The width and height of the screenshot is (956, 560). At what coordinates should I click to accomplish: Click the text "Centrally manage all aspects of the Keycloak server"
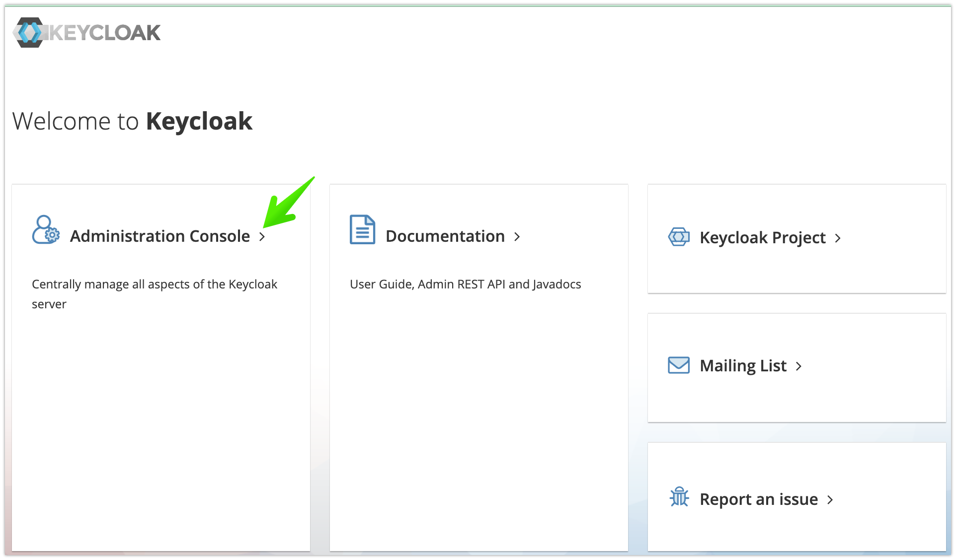click(x=155, y=294)
